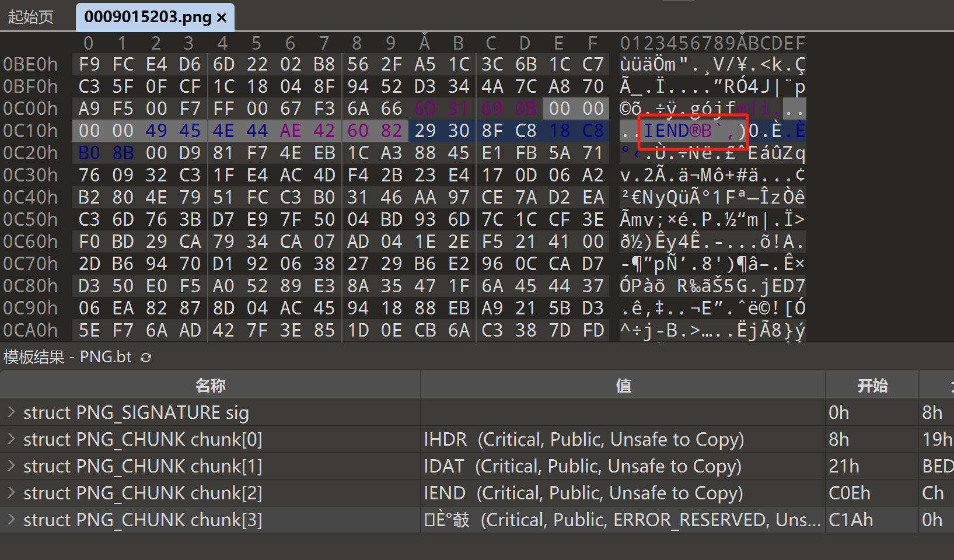Click hex byte F0 in row 0C60h
Screen dimensions: 954x560
point(89,242)
